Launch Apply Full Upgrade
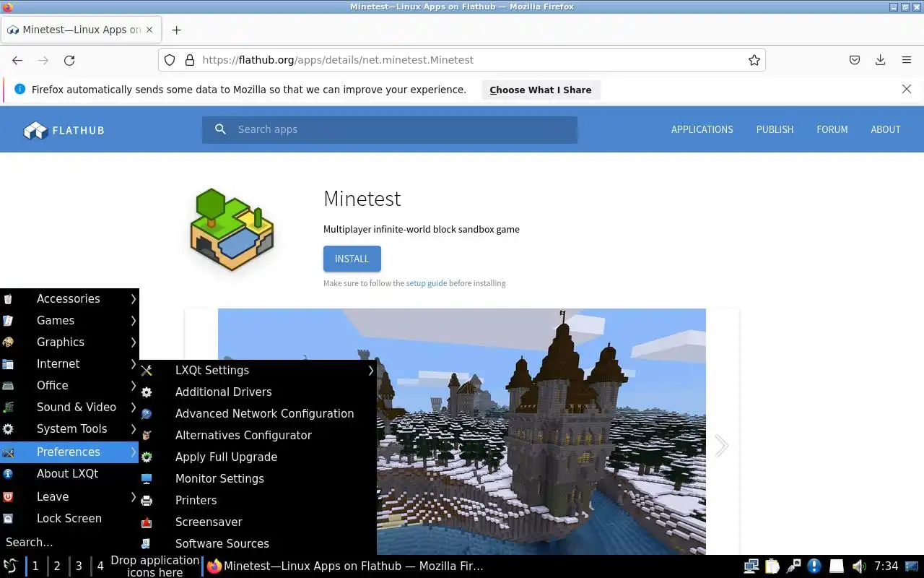Image resolution: width=924 pixels, height=578 pixels. click(x=258, y=457)
